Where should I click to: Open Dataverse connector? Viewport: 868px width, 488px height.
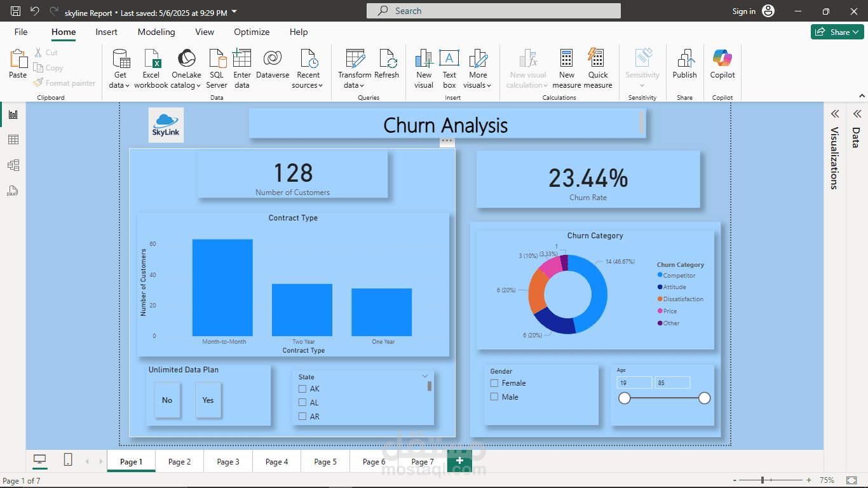coord(273,64)
